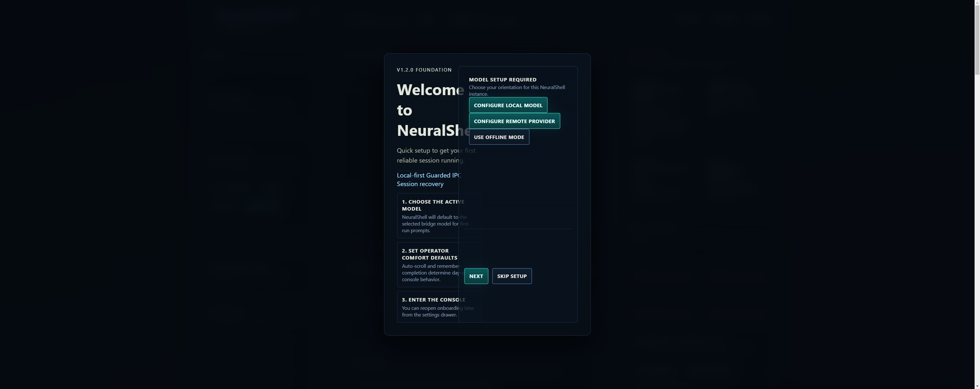Click the 'V1.2.0 FOUNDATION' version label
Image resolution: width=980 pixels, height=389 pixels.
pyautogui.click(x=424, y=70)
